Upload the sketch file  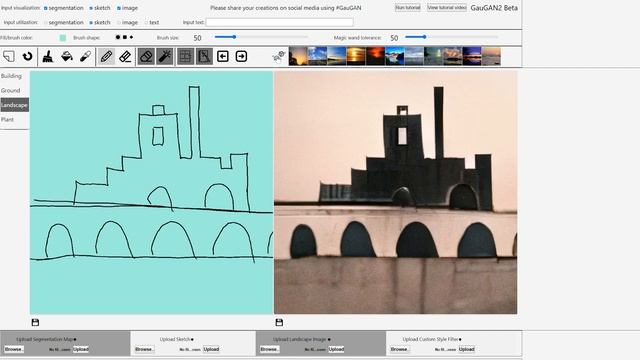(211, 349)
